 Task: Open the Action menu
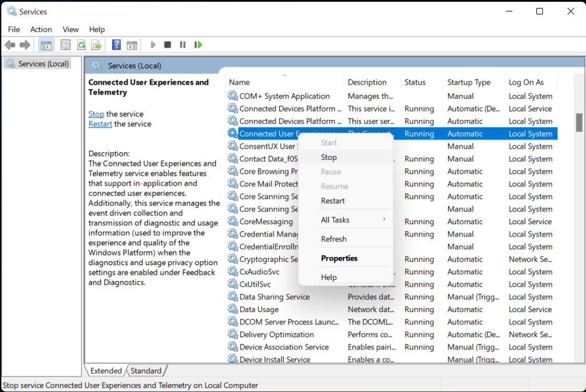pyautogui.click(x=41, y=29)
